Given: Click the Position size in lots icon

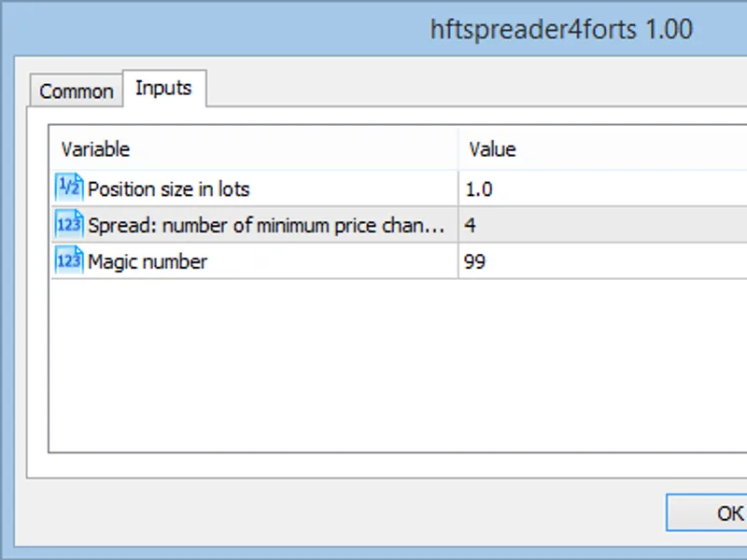Looking at the screenshot, I should point(69,188).
